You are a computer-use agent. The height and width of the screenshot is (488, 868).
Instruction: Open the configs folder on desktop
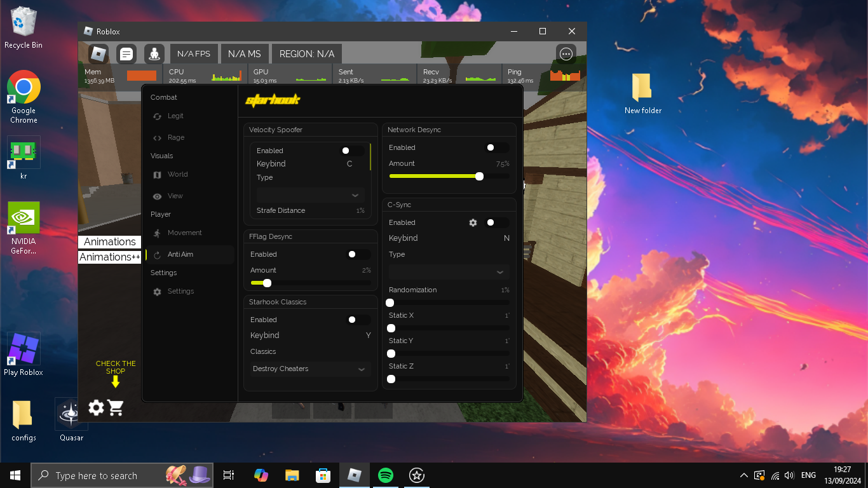pos(24,420)
